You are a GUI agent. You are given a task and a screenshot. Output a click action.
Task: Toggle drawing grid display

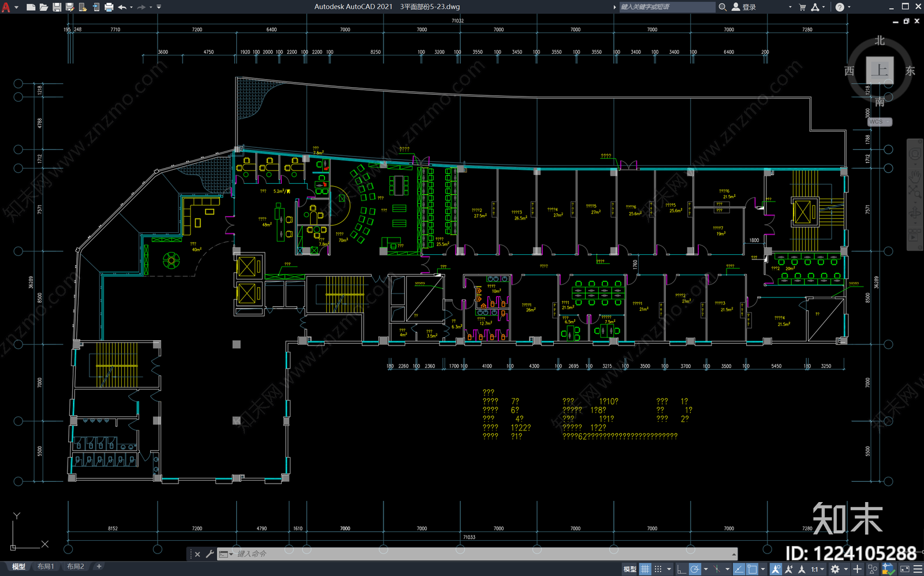pos(644,569)
